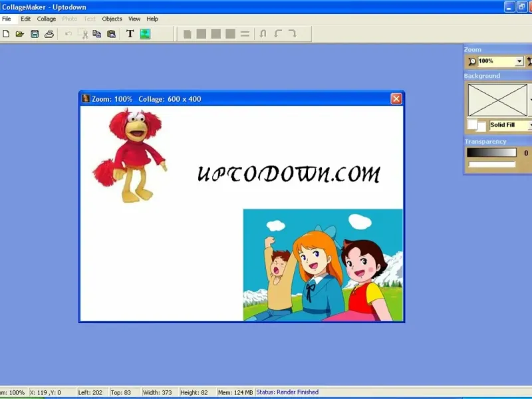Open the Solid Fill dropdown
The image size is (532, 399).
click(530, 125)
